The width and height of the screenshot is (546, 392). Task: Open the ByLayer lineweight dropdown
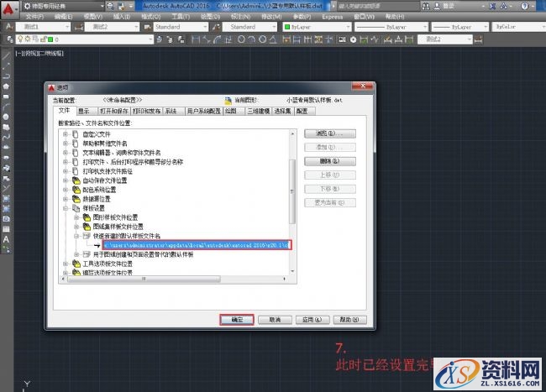click(x=460, y=27)
